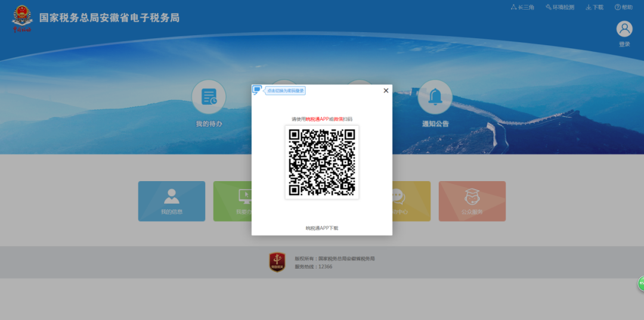644x320 pixels.
Task: Click the 国家税务总局安徽省电子税务局 title
Action: coord(109,18)
